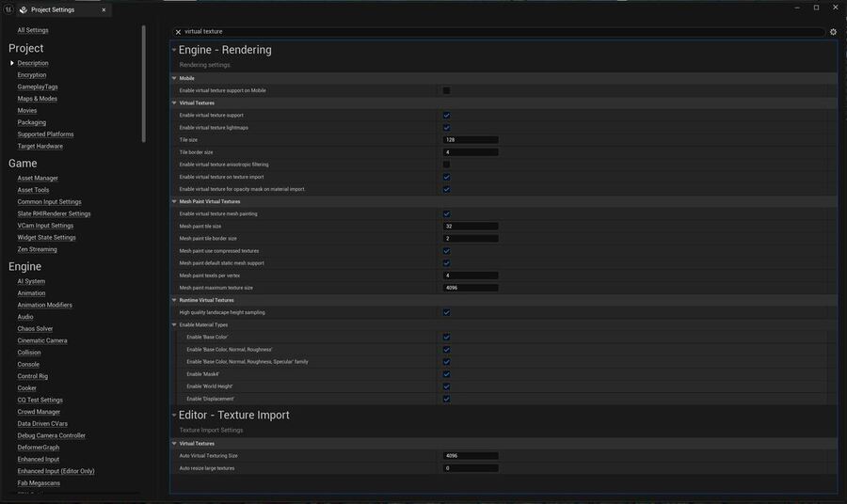Screen dimensions: 847x504
Task: Open Encryption settings page
Action: (x=32, y=75)
